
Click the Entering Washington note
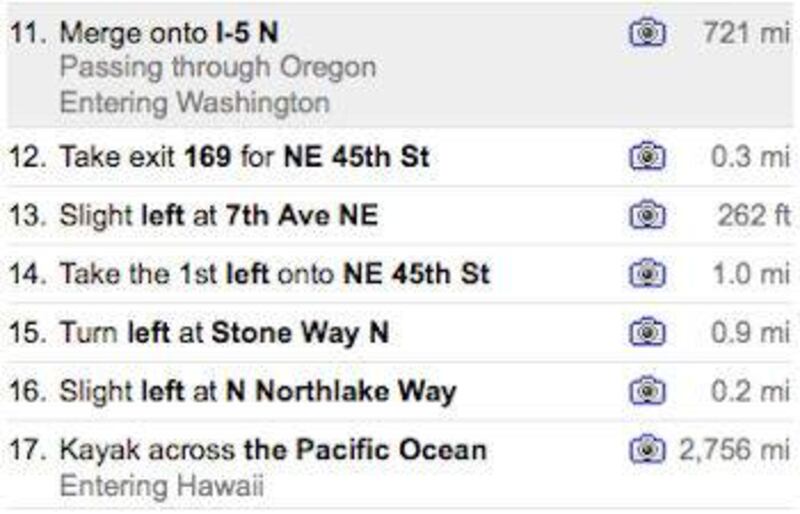pyautogui.click(x=193, y=101)
